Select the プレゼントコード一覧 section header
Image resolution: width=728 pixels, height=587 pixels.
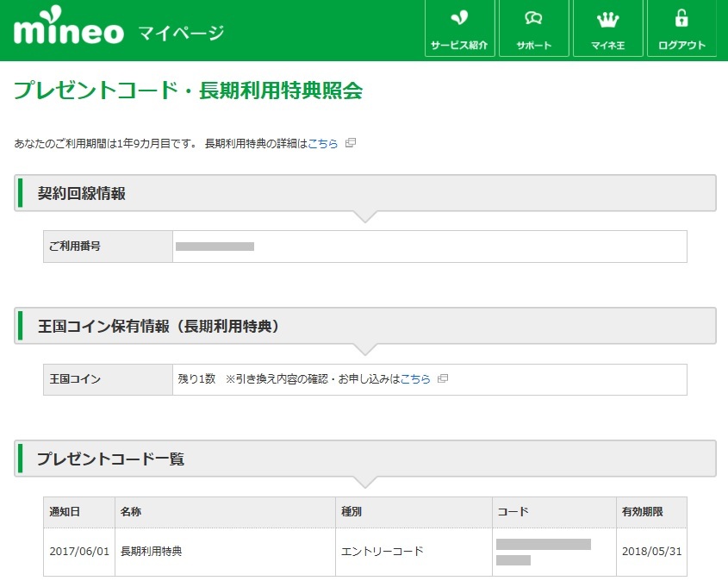(x=110, y=459)
